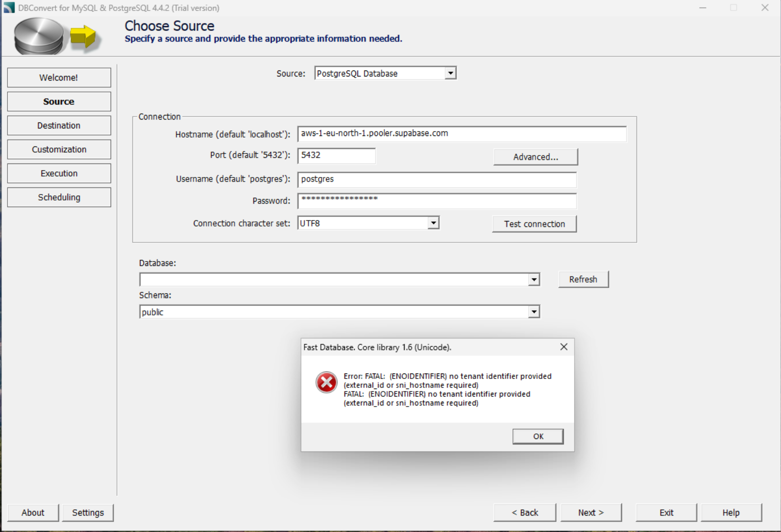Click the Test connection button
Image resolution: width=781 pixels, height=532 pixels.
click(534, 224)
